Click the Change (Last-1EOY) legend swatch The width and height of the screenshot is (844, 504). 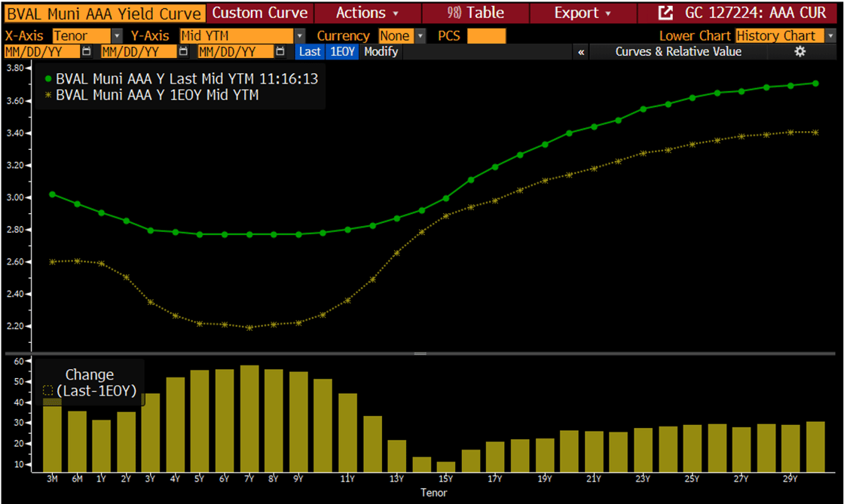[x=48, y=391]
